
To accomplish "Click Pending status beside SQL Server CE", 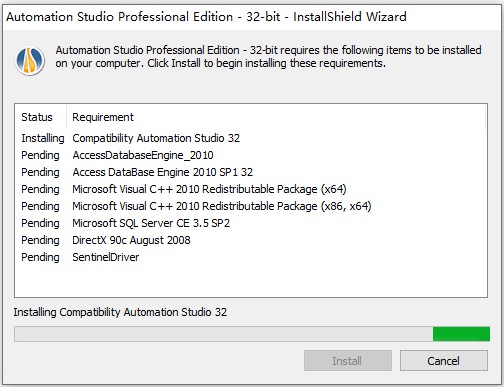I will (x=40, y=223).
